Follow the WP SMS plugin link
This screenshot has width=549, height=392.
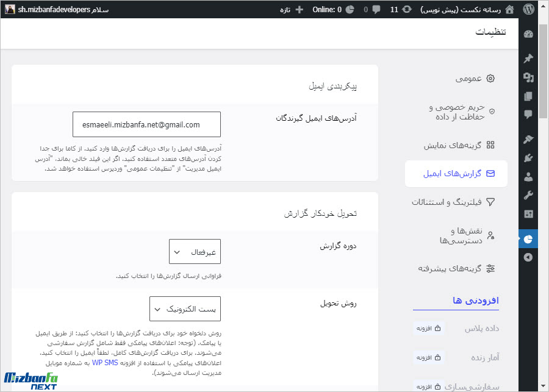(105, 363)
